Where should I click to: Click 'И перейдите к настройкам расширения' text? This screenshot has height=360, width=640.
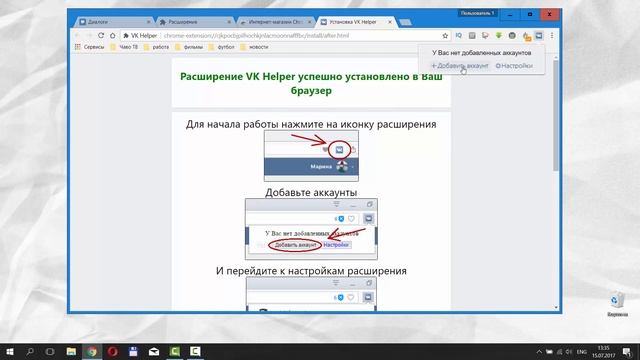tap(311, 271)
